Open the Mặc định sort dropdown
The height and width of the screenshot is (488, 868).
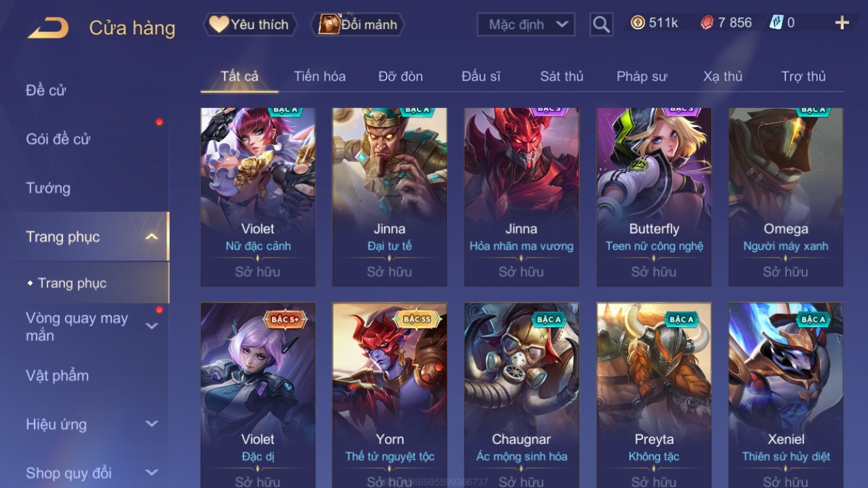(x=526, y=25)
